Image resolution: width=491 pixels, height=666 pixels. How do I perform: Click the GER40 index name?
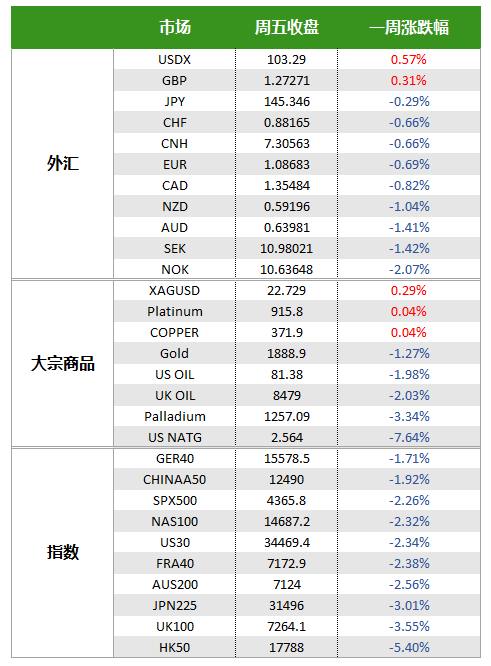point(175,459)
